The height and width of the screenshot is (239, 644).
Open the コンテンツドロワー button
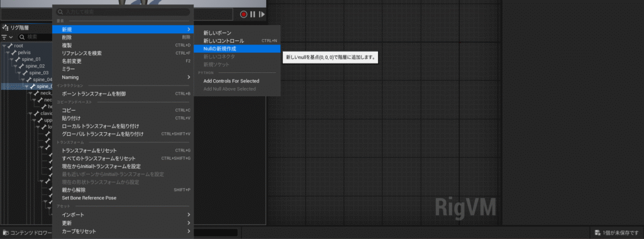click(27, 233)
